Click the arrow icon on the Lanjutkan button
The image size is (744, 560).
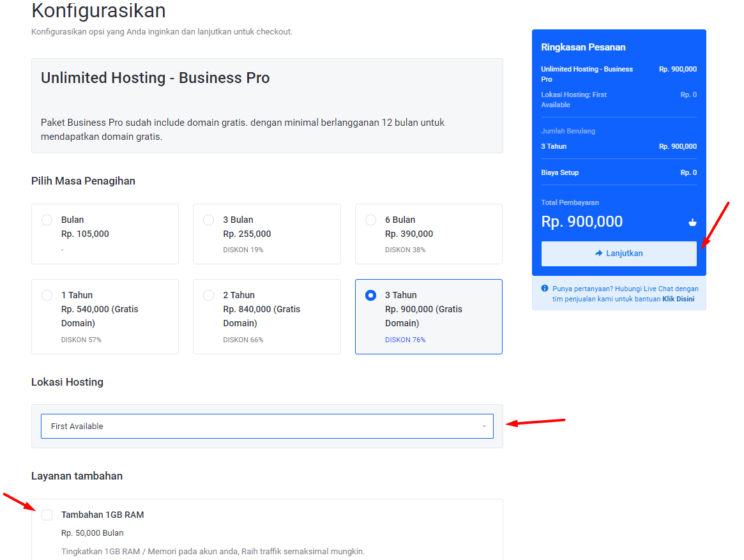click(598, 254)
